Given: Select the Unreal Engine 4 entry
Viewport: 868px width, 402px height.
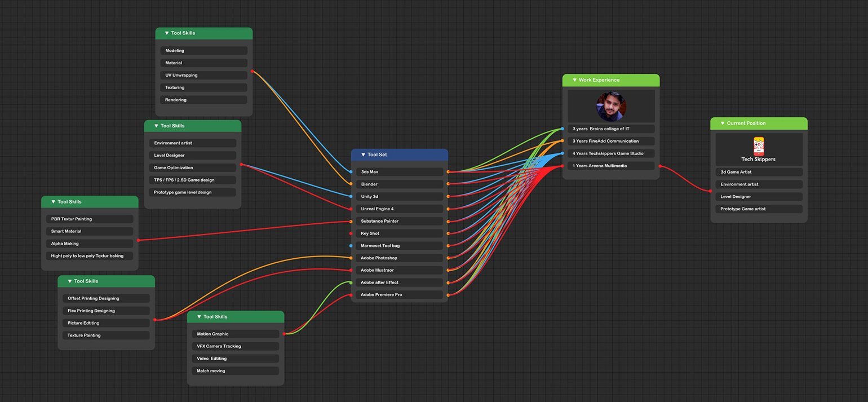Looking at the screenshot, I should coord(400,209).
